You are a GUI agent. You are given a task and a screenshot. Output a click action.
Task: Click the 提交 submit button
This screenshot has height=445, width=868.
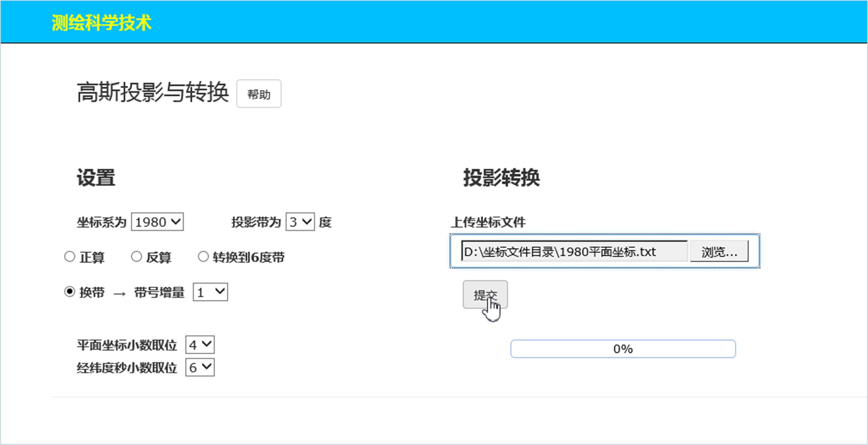(x=485, y=294)
